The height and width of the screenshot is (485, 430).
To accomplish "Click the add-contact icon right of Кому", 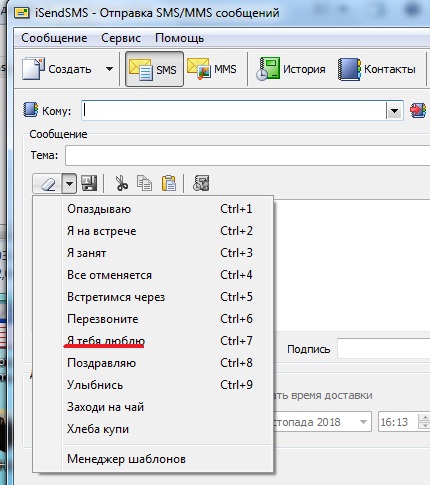I will coord(418,110).
